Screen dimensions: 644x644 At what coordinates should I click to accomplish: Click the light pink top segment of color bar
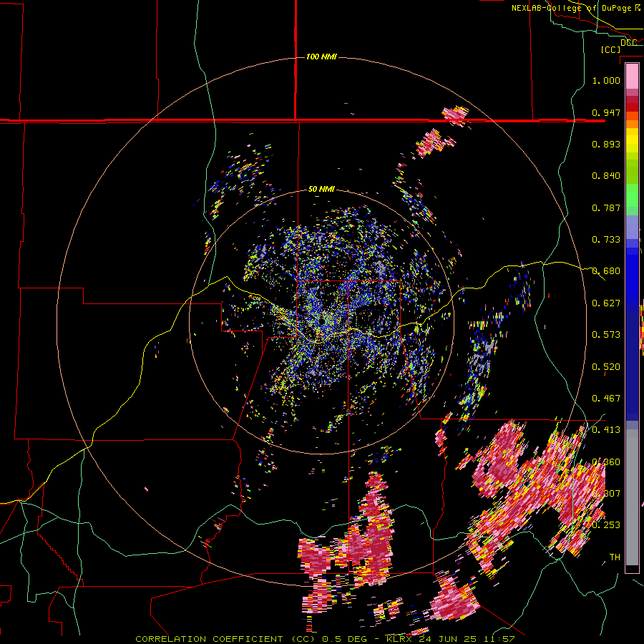(632, 76)
